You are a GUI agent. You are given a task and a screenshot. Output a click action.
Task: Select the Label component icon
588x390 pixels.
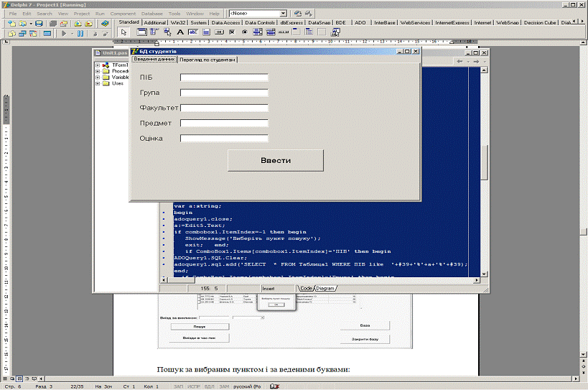point(180,32)
